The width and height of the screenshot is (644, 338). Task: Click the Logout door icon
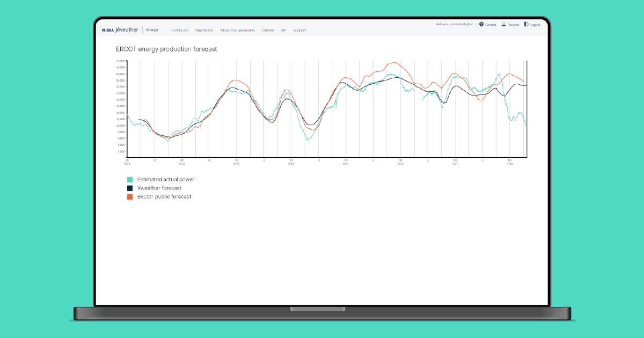pyautogui.click(x=526, y=24)
